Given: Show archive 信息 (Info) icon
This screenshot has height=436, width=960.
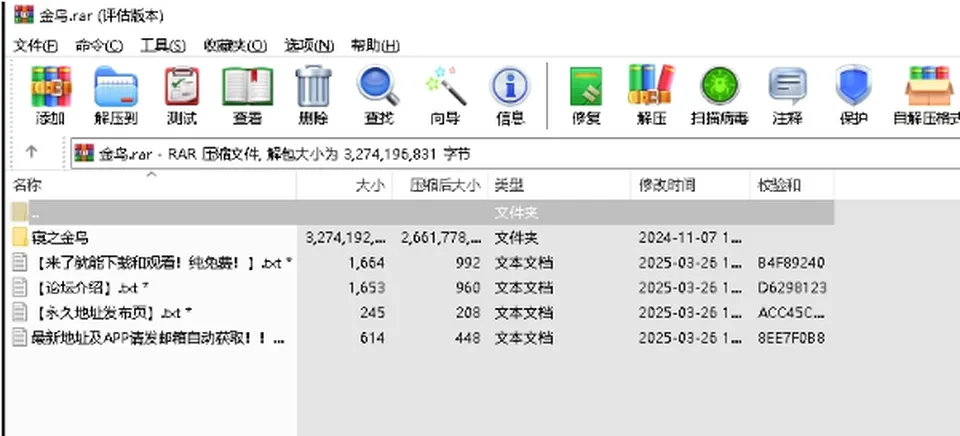Looking at the screenshot, I should 509,86.
